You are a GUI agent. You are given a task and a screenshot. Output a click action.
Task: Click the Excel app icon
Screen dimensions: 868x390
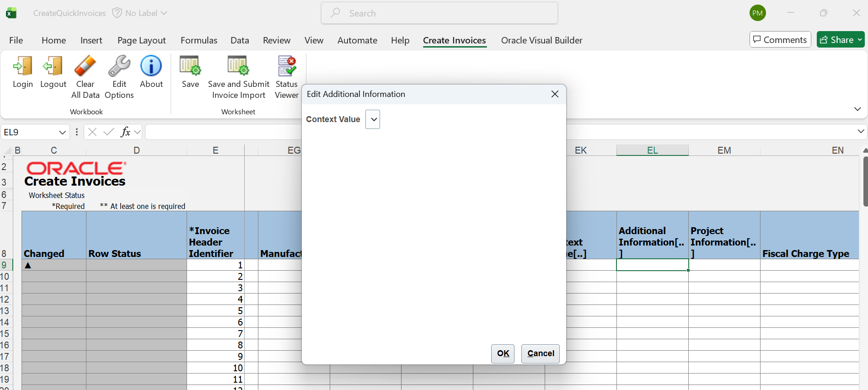(x=11, y=13)
